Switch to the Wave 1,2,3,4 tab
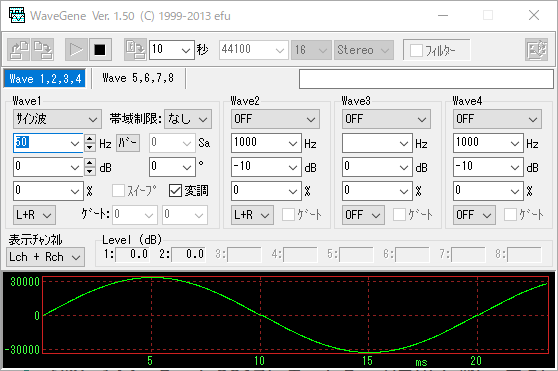Image resolution: width=558 pixels, height=371 pixels. tap(45, 78)
